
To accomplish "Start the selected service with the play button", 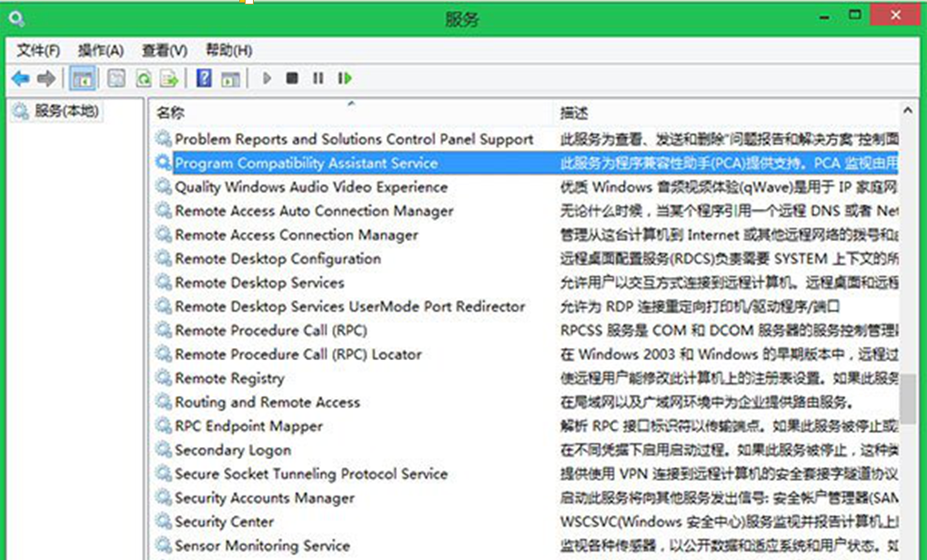I will tap(267, 79).
